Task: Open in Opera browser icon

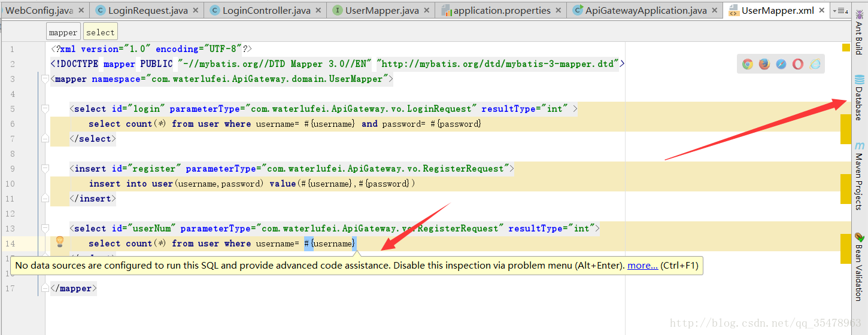Action: click(x=798, y=64)
